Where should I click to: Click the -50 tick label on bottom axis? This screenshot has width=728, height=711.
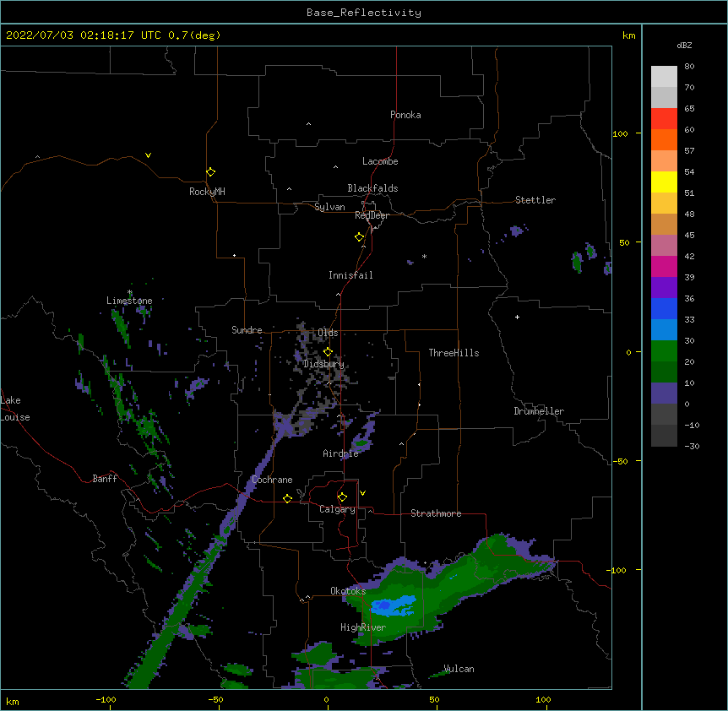click(215, 700)
